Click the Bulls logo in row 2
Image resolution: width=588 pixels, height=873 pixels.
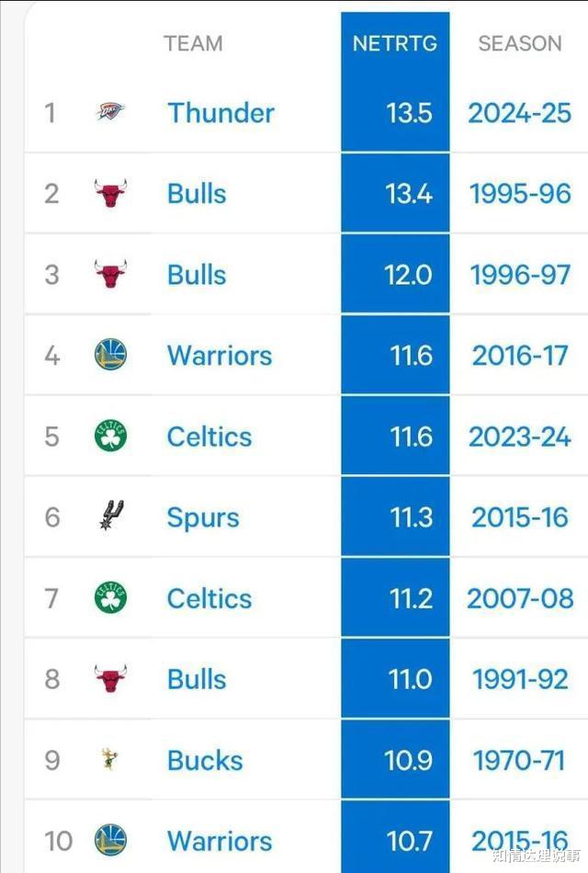tap(111, 193)
